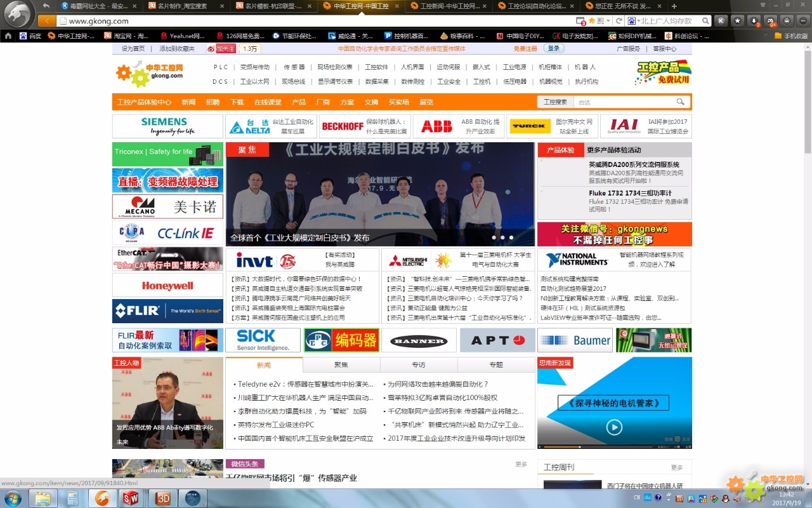Open 招聘 in orange navigation bar

[213, 102]
